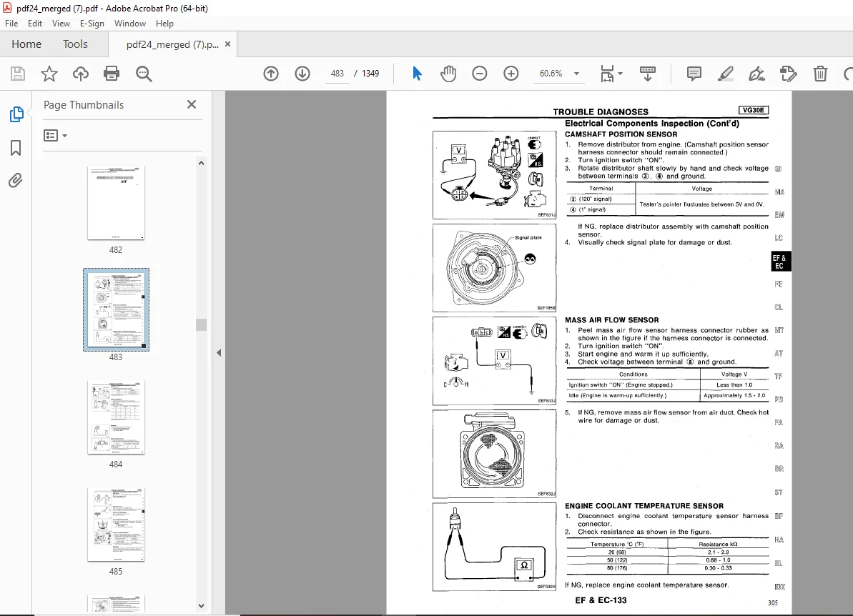The image size is (853, 616).
Task: Toggle scrolling mode icon
Action: [647, 74]
